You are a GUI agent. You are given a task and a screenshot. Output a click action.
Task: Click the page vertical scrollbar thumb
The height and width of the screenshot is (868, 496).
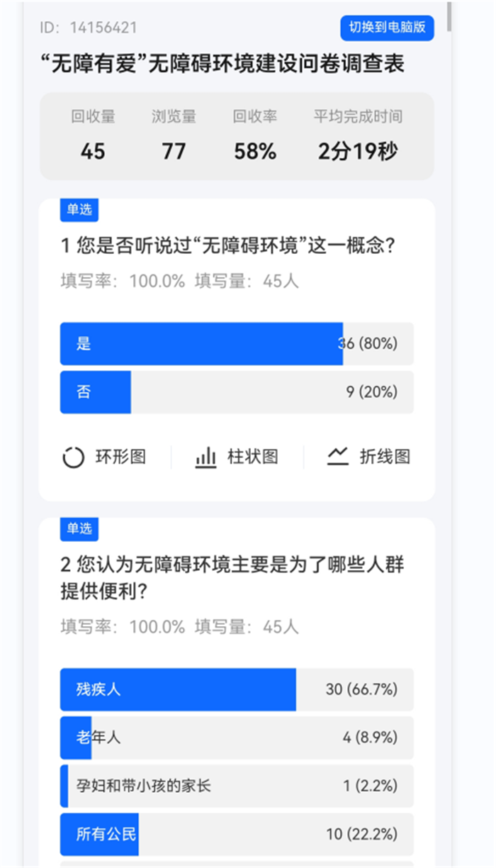[x=449, y=16]
